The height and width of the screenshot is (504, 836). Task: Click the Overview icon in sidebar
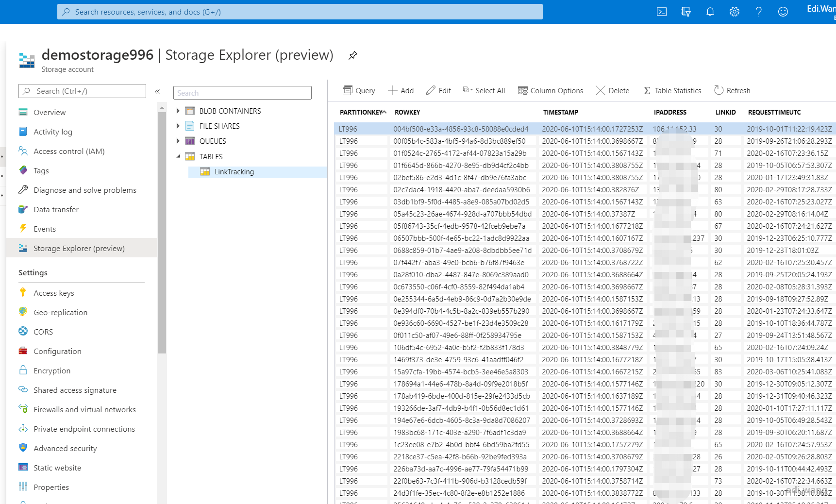23,112
